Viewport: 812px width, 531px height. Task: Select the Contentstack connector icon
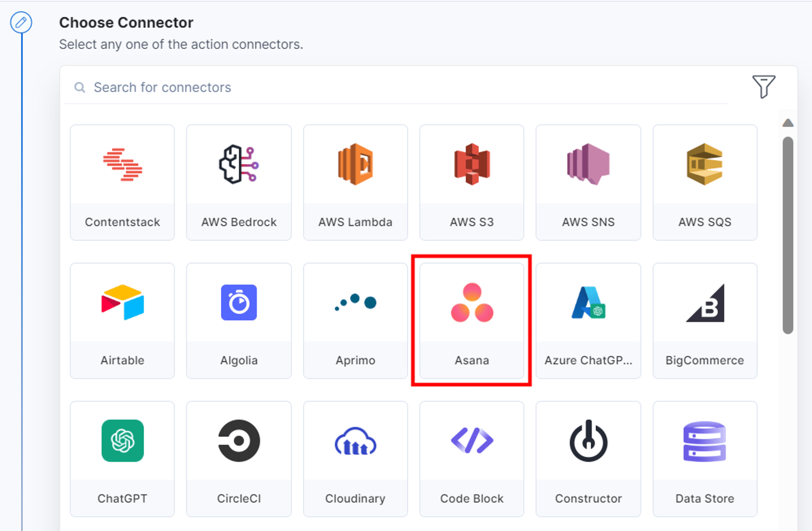pos(122,165)
